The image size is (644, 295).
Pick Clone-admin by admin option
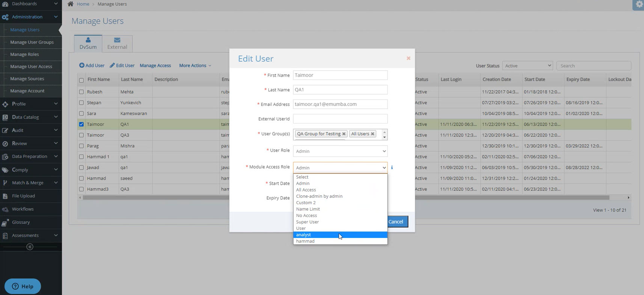[x=340, y=196]
